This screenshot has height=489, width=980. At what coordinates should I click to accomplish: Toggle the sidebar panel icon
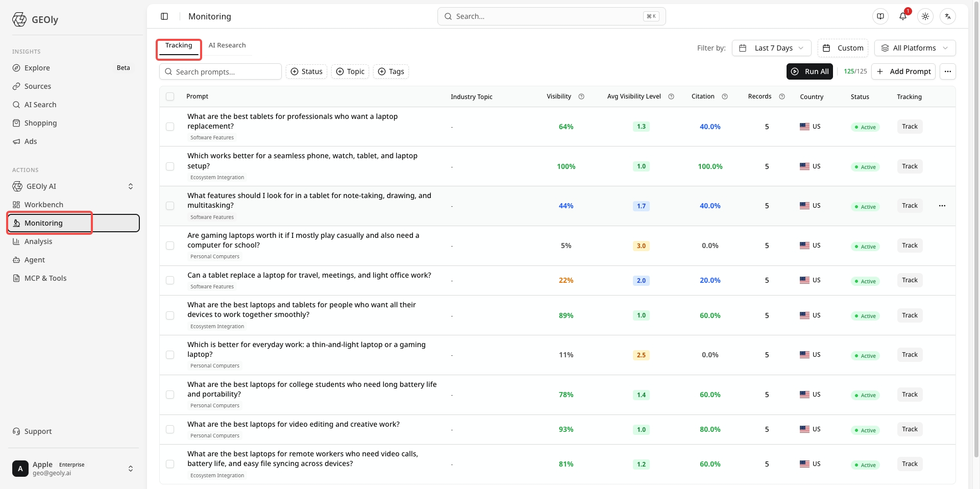164,16
